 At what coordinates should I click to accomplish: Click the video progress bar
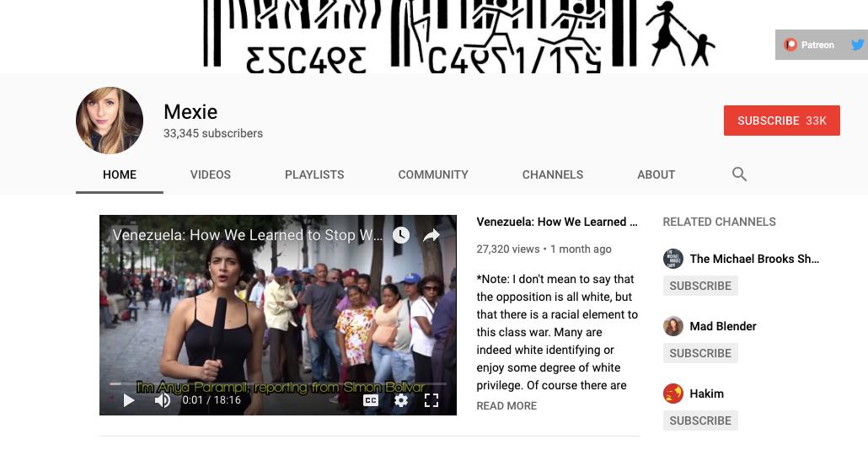click(278, 383)
